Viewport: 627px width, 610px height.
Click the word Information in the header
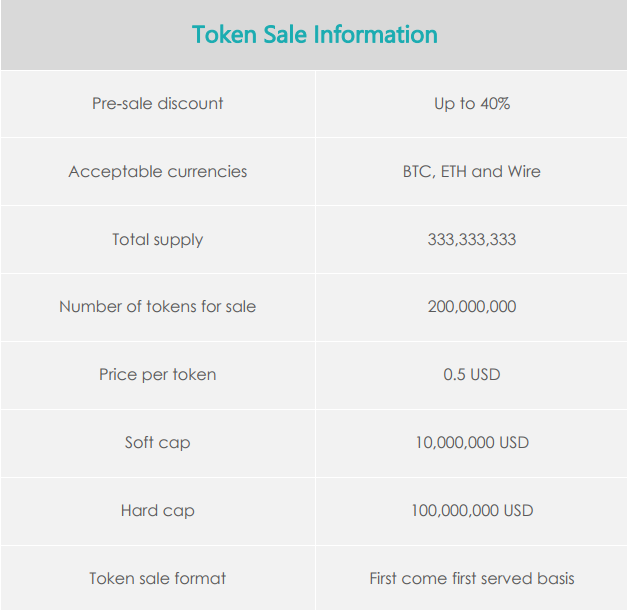click(375, 35)
